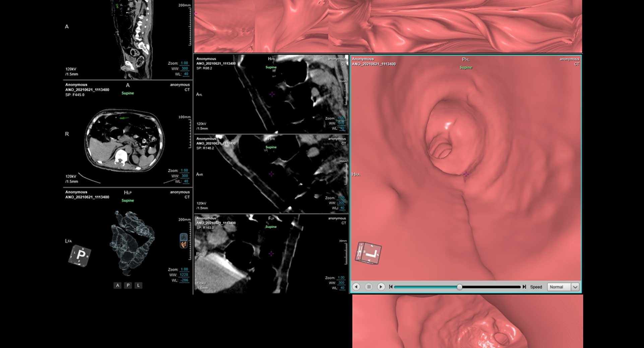
Task: Jump to start of fly-through path
Action: tap(391, 287)
